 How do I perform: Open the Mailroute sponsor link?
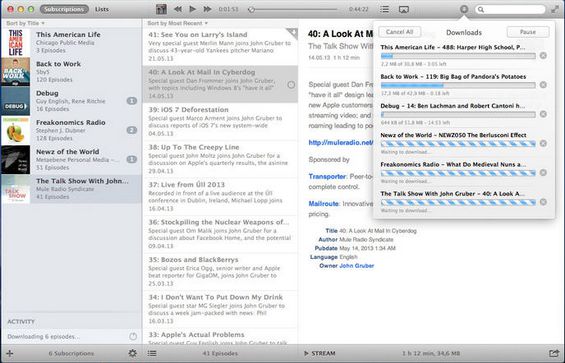coord(323,204)
